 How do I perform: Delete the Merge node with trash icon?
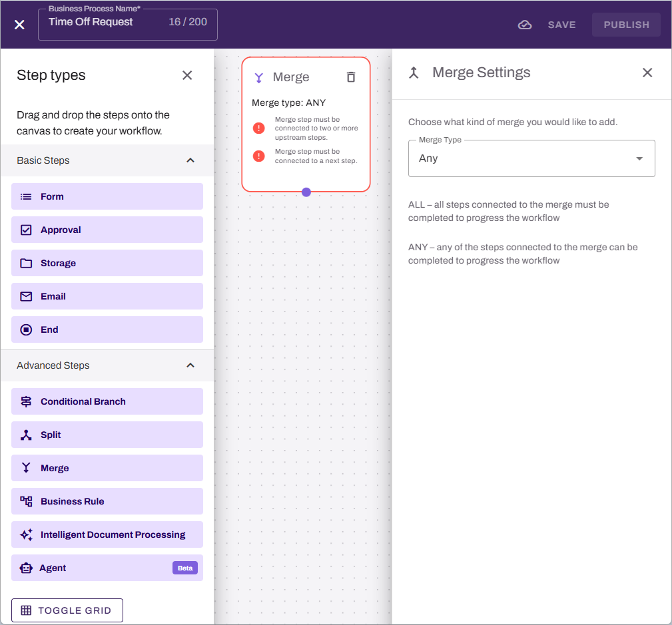[x=351, y=77]
